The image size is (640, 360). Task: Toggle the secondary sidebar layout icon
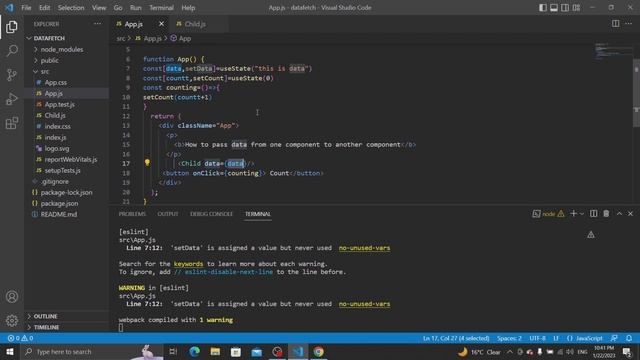[x=565, y=8]
